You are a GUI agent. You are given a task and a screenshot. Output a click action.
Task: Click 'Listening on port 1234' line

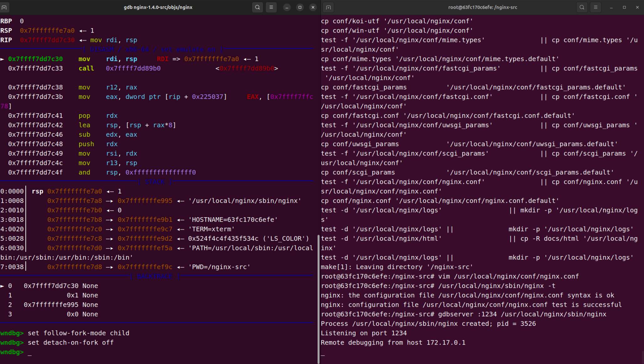(x=364, y=333)
